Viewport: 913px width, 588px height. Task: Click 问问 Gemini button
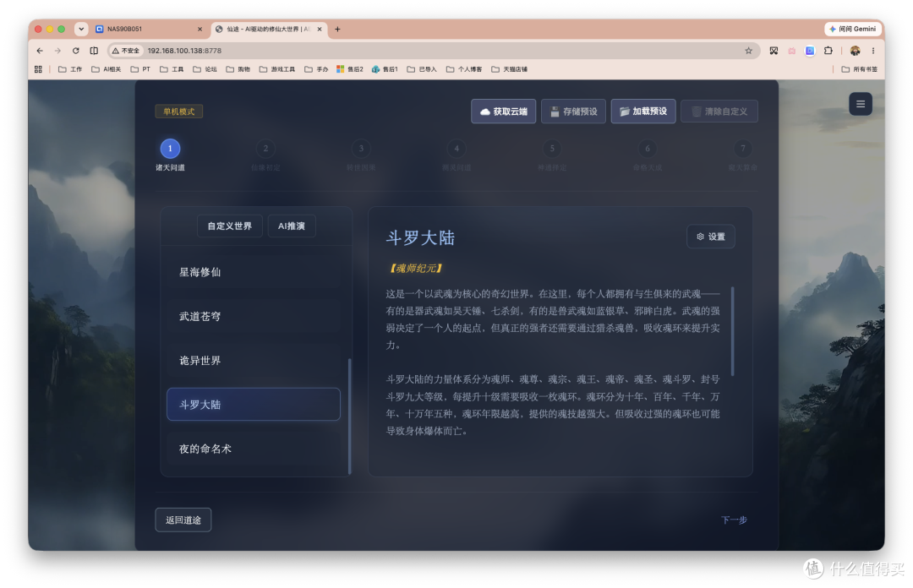tap(853, 29)
